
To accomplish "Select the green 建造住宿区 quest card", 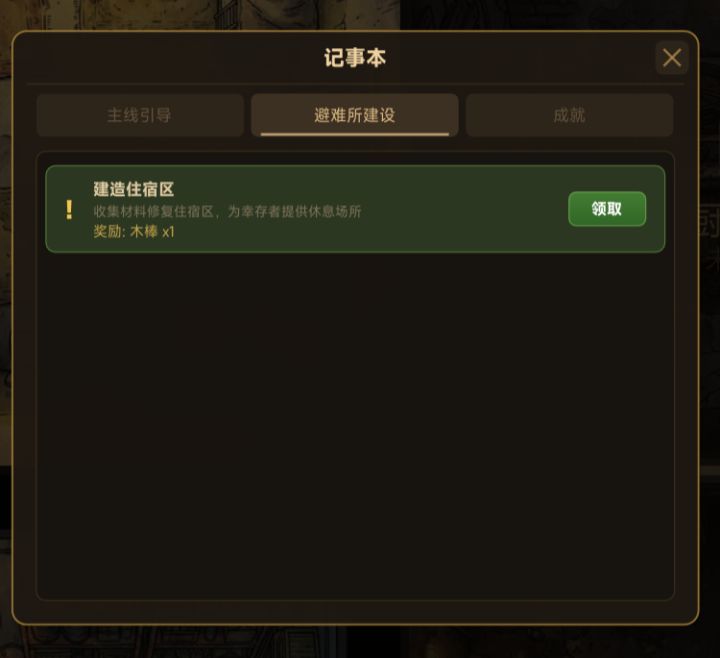I will (x=355, y=209).
